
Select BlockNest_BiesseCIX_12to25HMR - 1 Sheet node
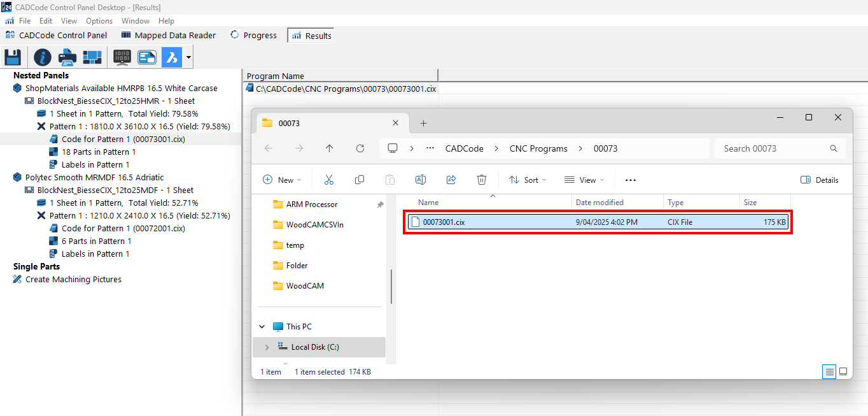point(116,101)
